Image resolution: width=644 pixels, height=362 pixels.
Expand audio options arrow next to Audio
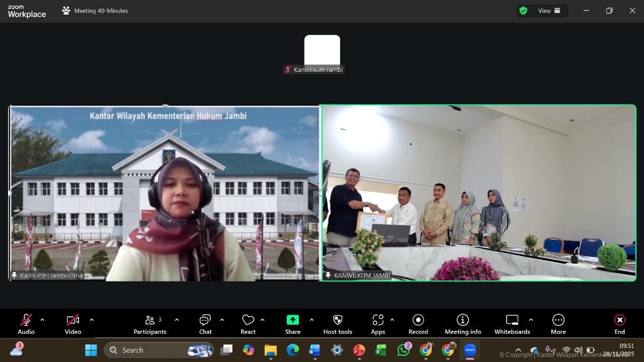point(42,320)
